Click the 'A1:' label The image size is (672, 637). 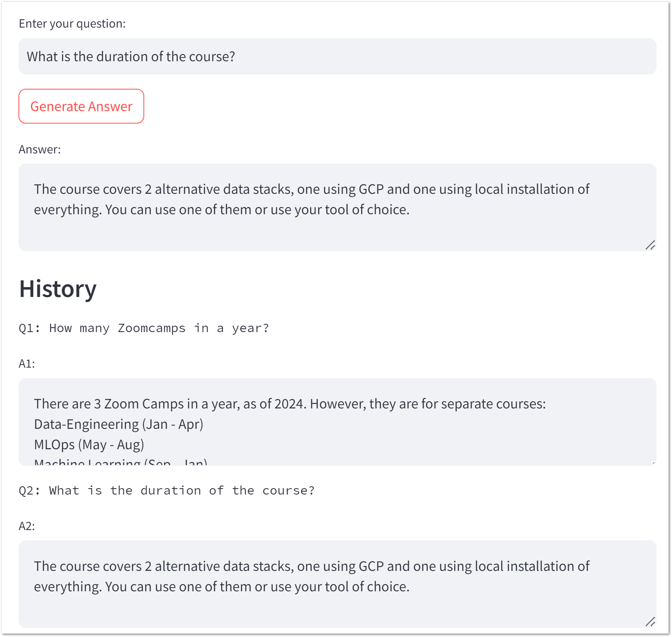27,364
